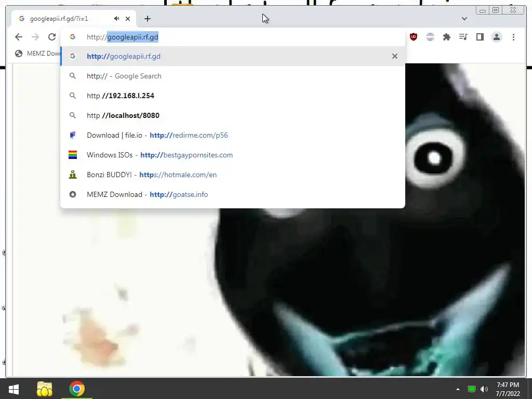This screenshot has height=399, width=532.
Task: Click the MEMZ Download bookmark in bookmarks bar
Action: click(x=37, y=54)
